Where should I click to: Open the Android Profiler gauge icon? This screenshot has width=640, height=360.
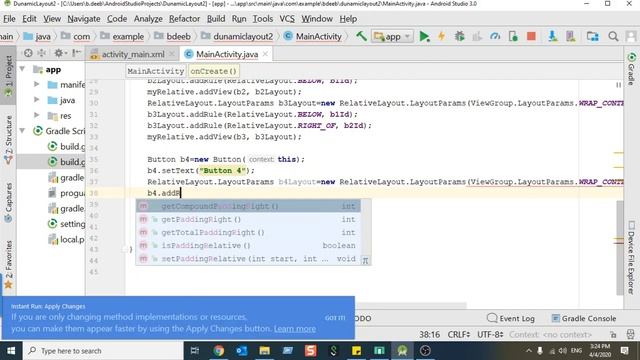495,36
